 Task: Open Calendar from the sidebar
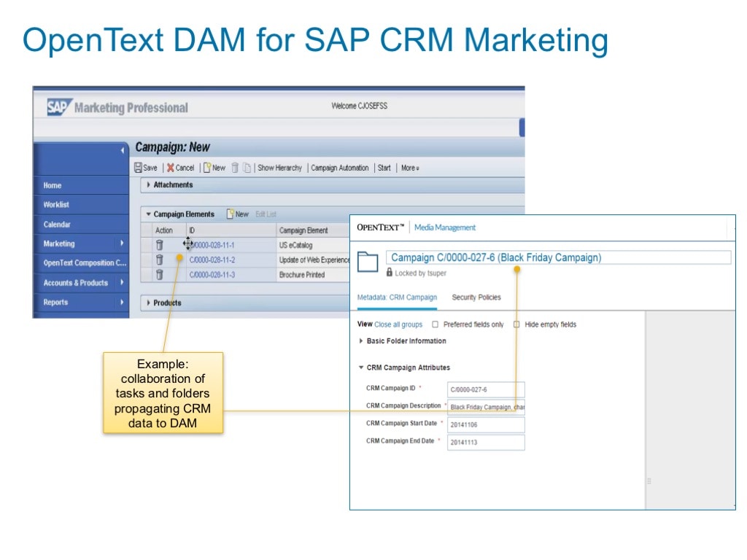[57, 225]
